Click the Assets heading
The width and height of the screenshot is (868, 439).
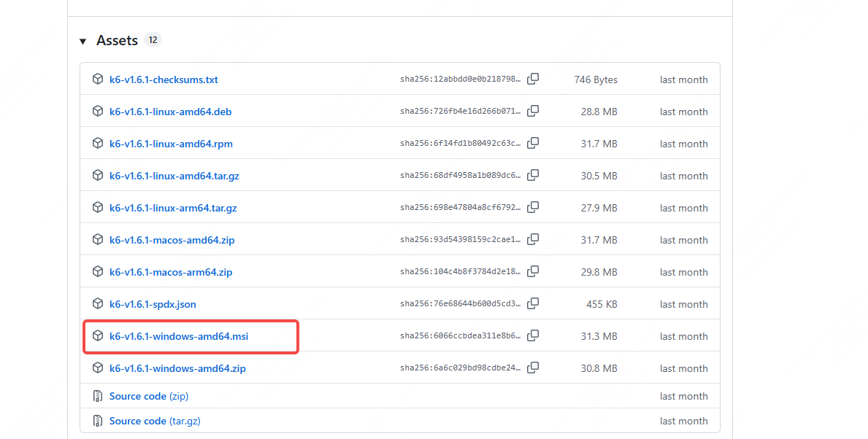tap(117, 40)
